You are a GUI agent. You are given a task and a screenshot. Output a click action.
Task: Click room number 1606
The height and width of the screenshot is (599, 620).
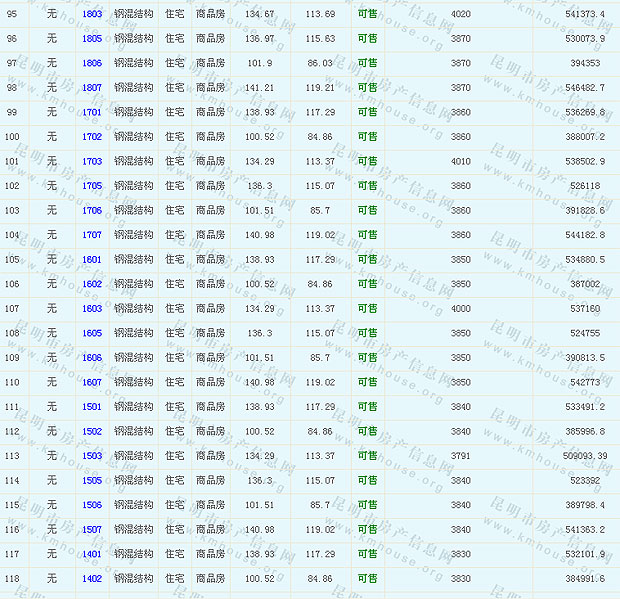92,357
